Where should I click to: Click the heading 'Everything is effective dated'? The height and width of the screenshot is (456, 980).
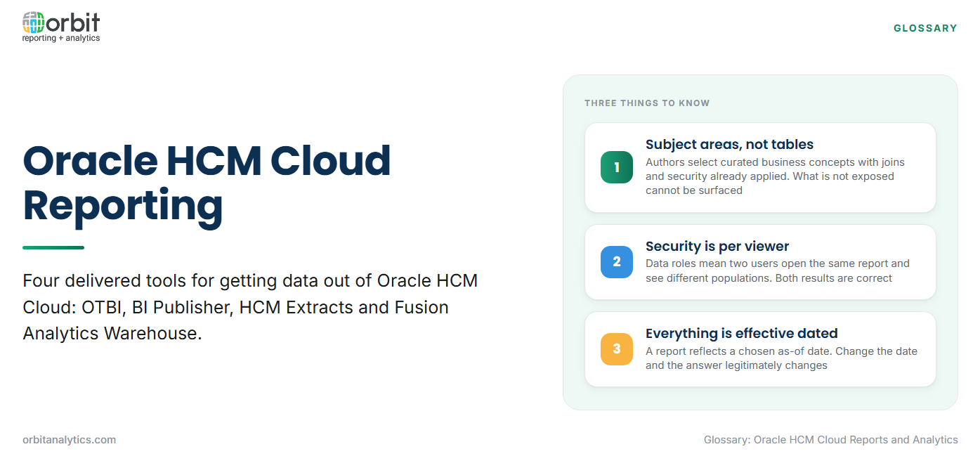pyautogui.click(x=742, y=334)
